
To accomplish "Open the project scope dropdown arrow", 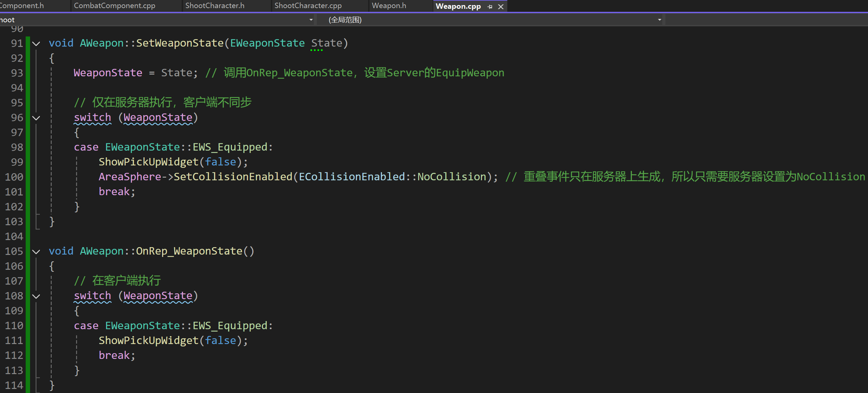I will click(311, 20).
